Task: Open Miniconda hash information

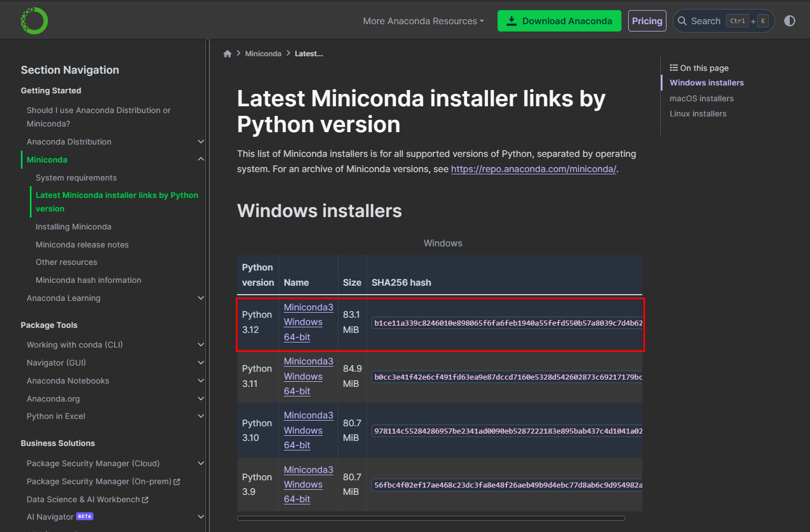Action: (x=88, y=280)
